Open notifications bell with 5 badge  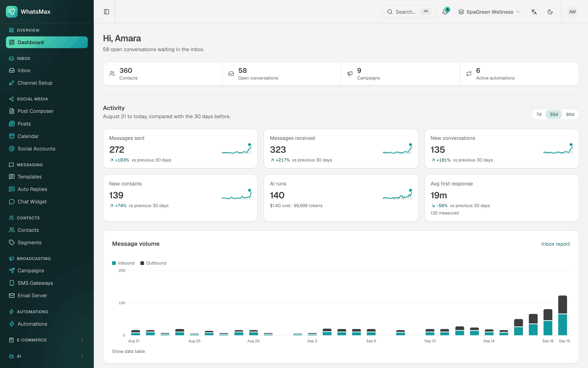[445, 12]
